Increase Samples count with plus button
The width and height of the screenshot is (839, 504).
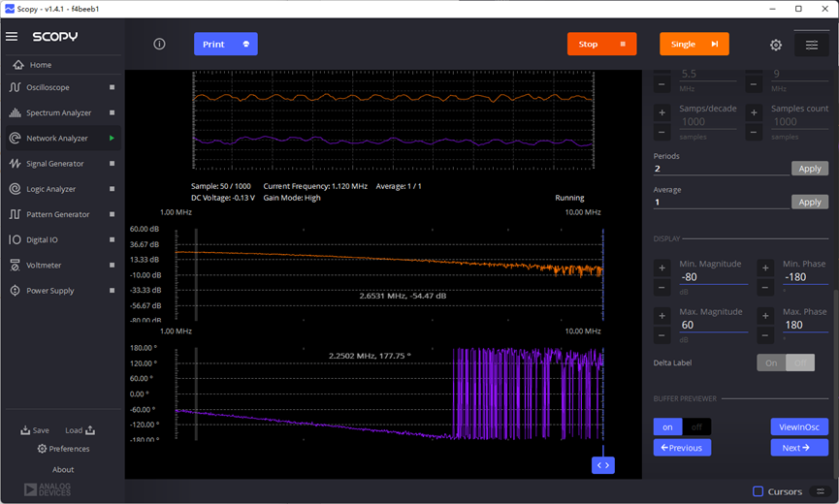click(x=754, y=112)
